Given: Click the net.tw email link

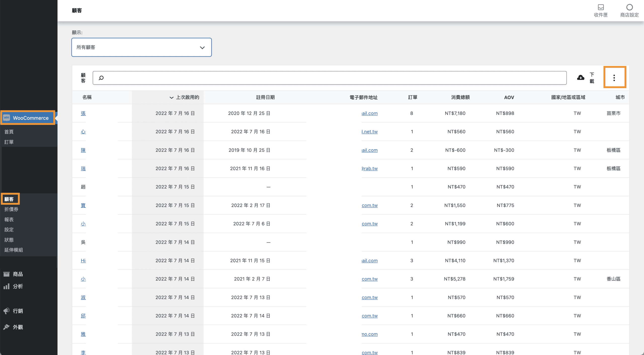Looking at the screenshot, I should click(x=370, y=132).
